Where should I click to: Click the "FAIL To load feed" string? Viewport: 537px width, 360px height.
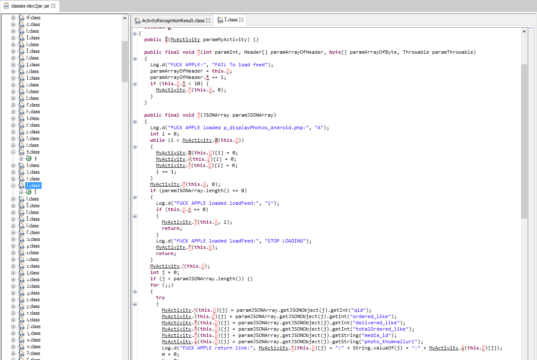240,65
